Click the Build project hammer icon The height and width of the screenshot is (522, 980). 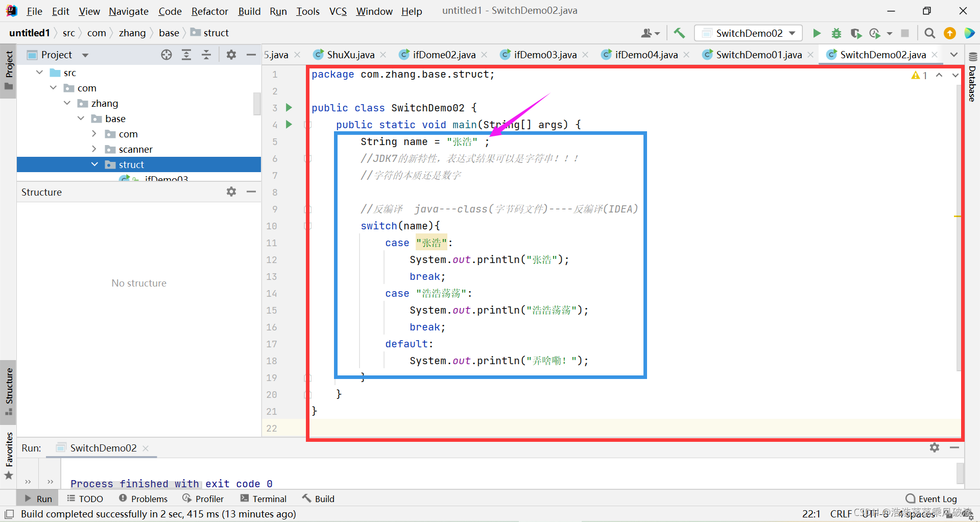679,33
